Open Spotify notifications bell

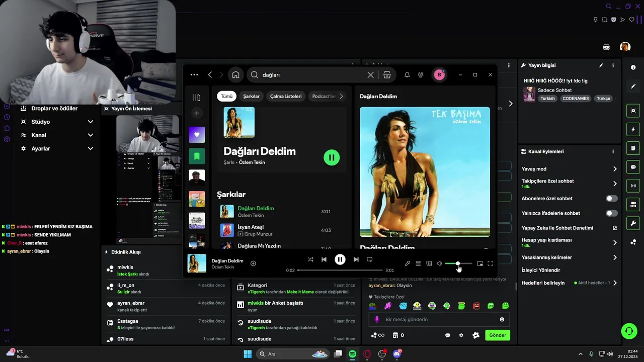407,75
